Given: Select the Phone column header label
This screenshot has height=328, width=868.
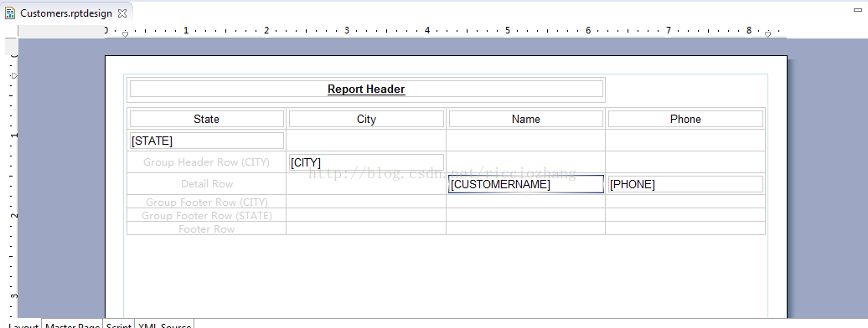Looking at the screenshot, I should point(685,119).
